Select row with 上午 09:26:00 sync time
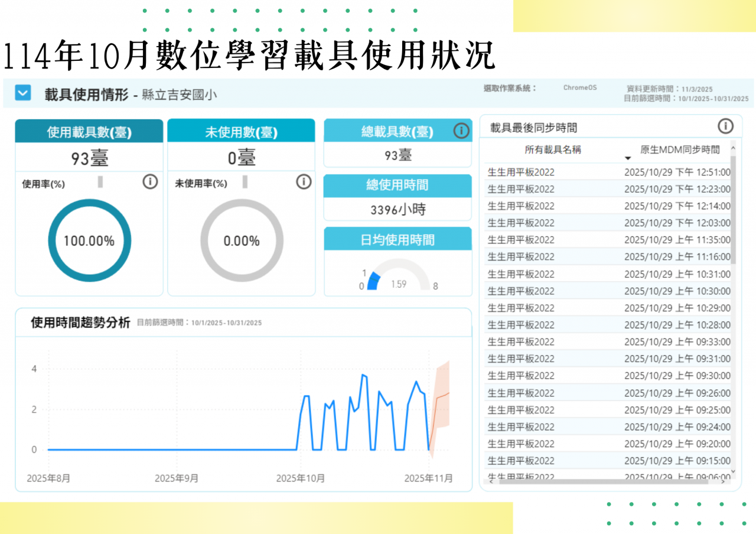 click(x=607, y=393)
